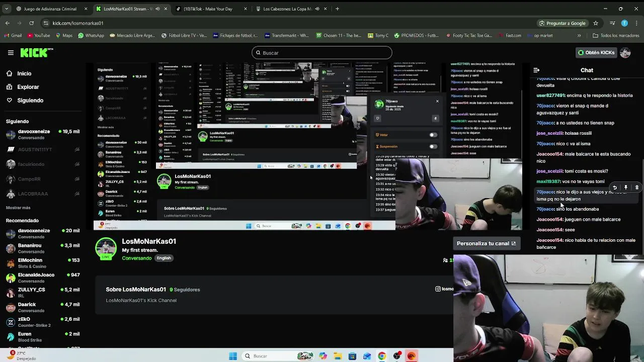
Task: Open recommended ElMochinn Slots & Casino
Action: pyautogui.click(x=43, y=263)
